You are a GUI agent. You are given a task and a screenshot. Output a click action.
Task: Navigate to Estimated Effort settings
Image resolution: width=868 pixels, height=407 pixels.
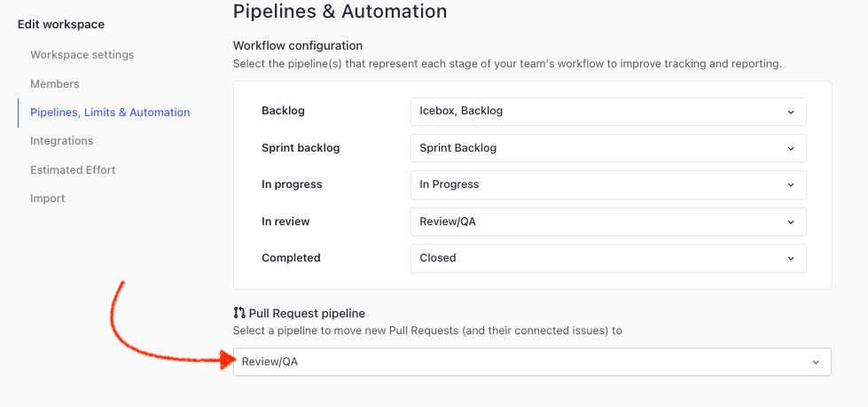73,170
